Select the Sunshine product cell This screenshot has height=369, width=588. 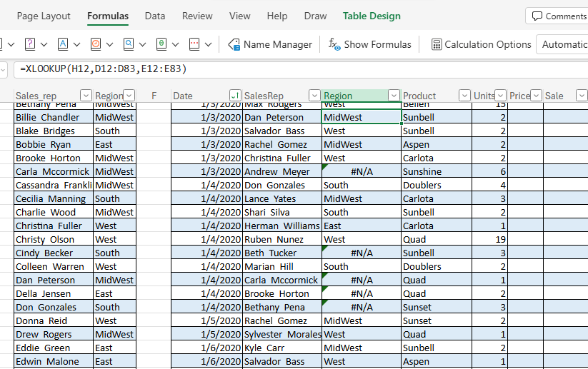pyautogui.click(x=437, y=171)
